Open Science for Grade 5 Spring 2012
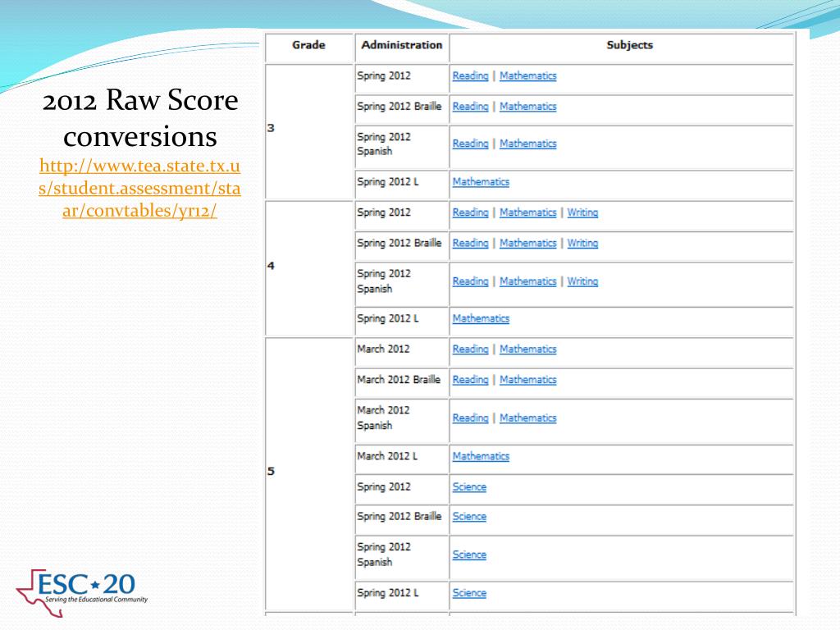The height and width of the screenshot is (630, 840). [469, 487]
